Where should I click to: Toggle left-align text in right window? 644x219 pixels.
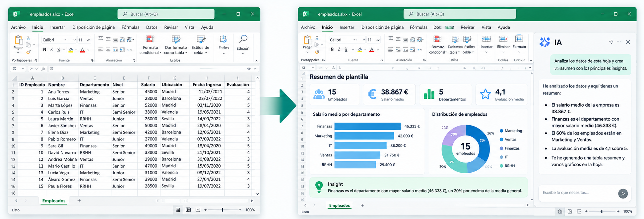(390, 50)
